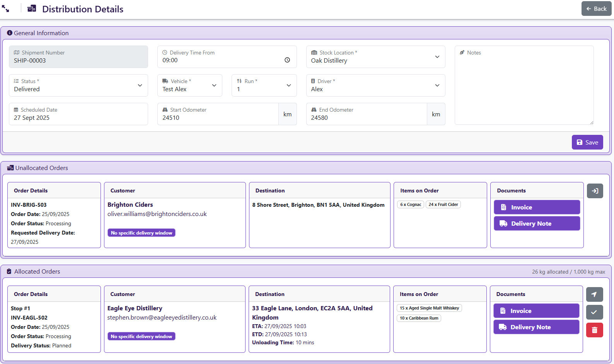Open the Invoice for Brighton Ciders order
614x364 pixels.
pyautogui.click(x=537, y=207)
